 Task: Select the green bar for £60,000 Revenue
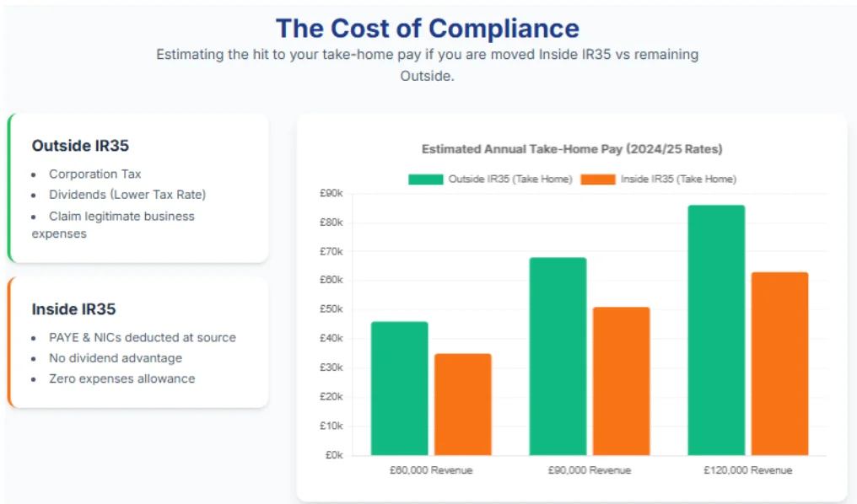coord(399,389)
